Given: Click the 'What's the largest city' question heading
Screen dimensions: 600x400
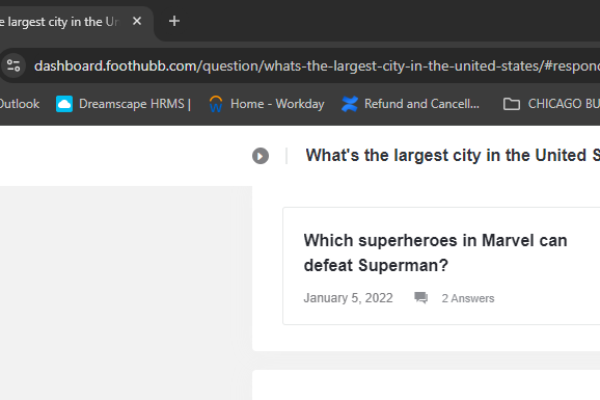Looking at the screenshot, I should [450, 155].
